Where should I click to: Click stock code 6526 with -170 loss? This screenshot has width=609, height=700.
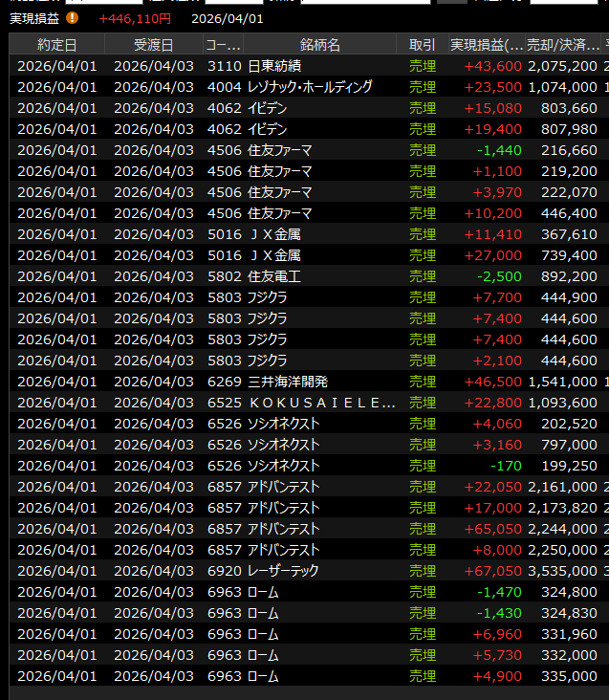click(x=224, y=466)
